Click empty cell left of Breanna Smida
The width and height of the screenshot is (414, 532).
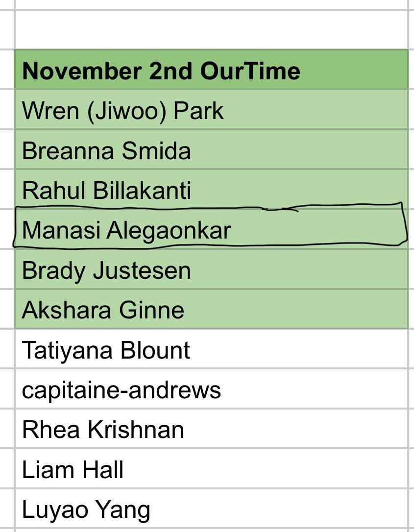(x=7, y=150)
